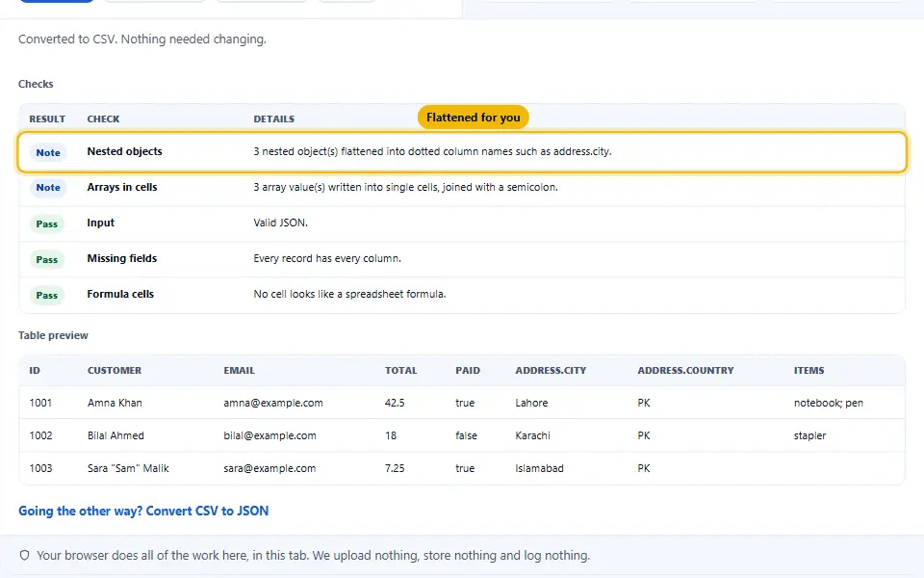Select the ID cell '1003'
924x578 pixels.
click(40, 468)
